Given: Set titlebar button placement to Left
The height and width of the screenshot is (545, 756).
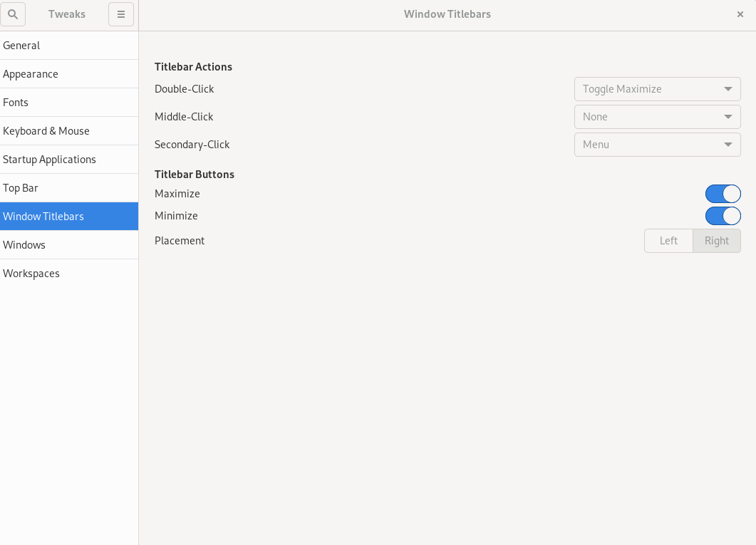Looking at the screenshot, I should pos(668,241).
